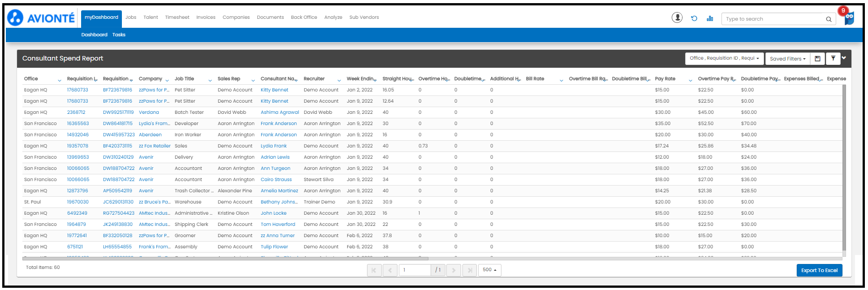Image resolution: width=868 pixels, height=290 pixels.
Task: Open the bar chart analytics icon
Action: [710, 18]
